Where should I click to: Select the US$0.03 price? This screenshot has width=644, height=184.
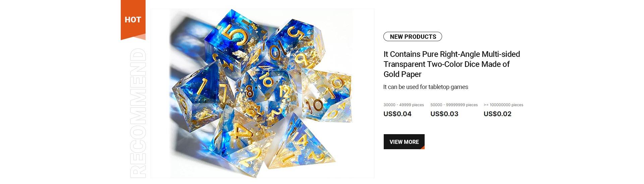point(444,114)
